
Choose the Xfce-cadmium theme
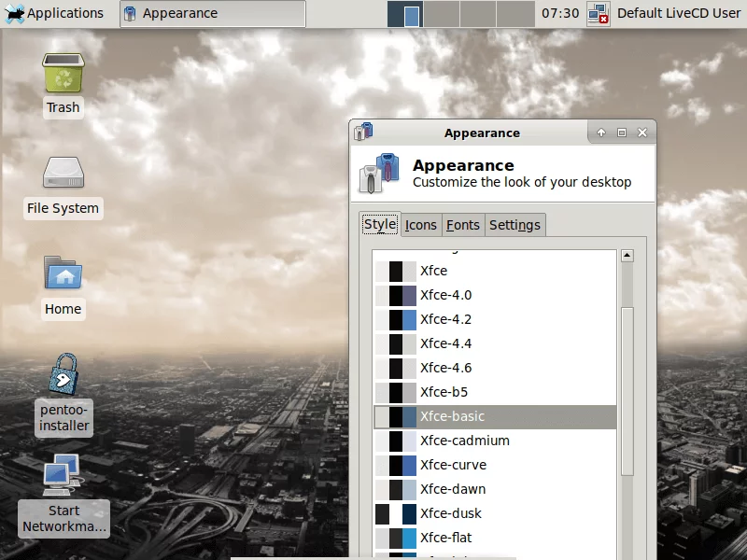click(464, 441)
